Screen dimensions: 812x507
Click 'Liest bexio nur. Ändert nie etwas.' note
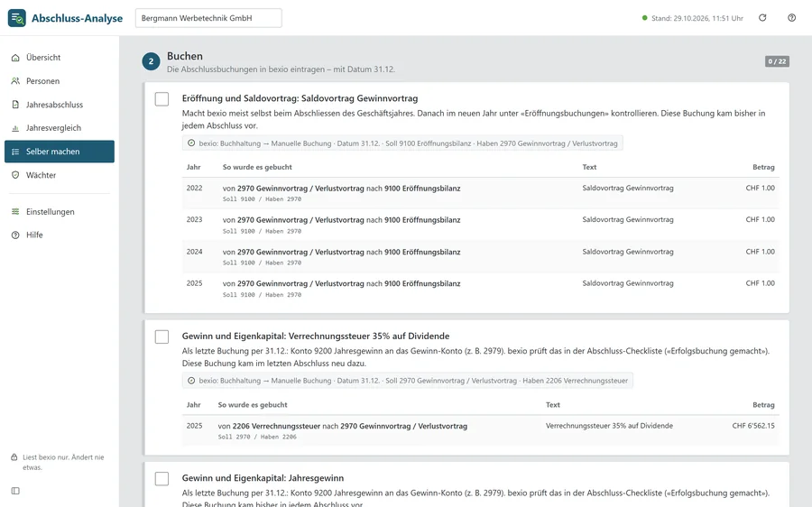click(x=63, y=462)
